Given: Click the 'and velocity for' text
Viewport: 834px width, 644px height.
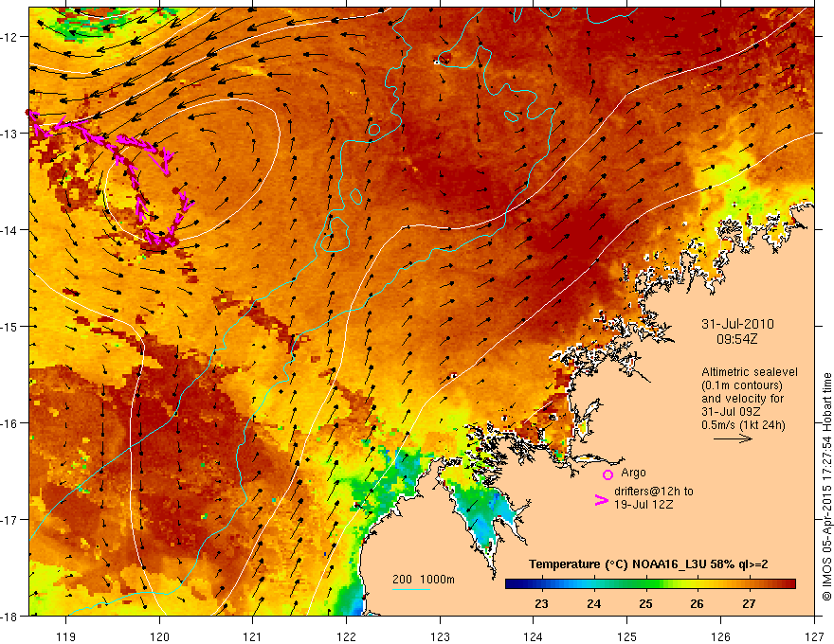Looking at the screenshot, I should [742, 399].
